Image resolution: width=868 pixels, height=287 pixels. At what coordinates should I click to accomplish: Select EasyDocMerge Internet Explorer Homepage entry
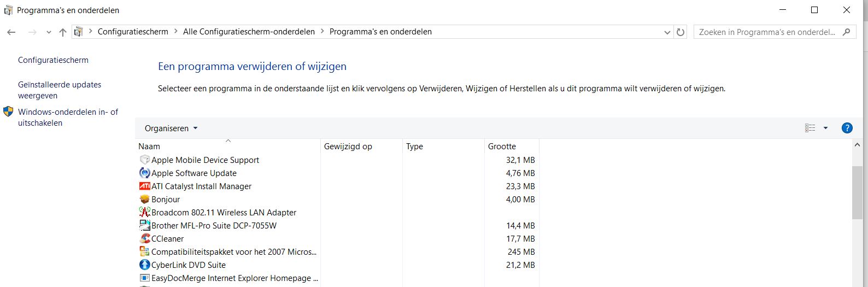click(234, 278)
